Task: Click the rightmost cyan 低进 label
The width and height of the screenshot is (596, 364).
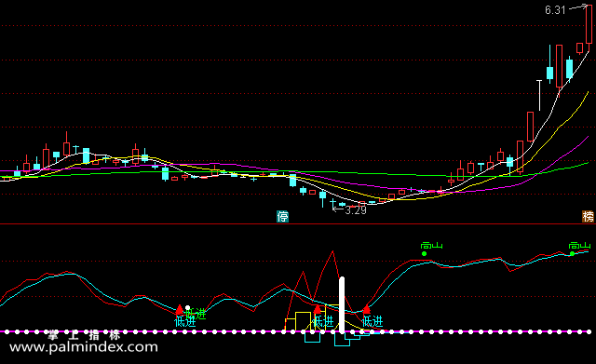Action: click(372, 321)
